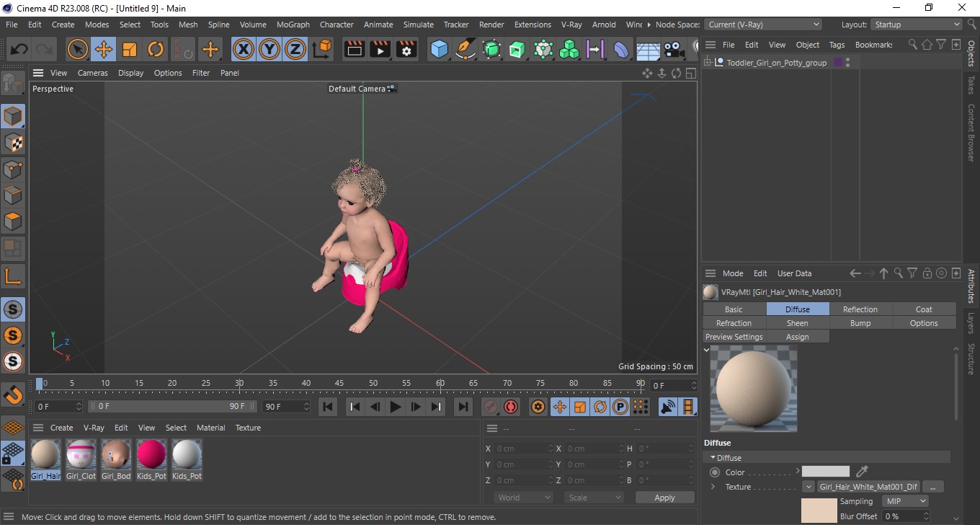
Task: Render to Picture Viewer
Action: [x=380, y=49]
